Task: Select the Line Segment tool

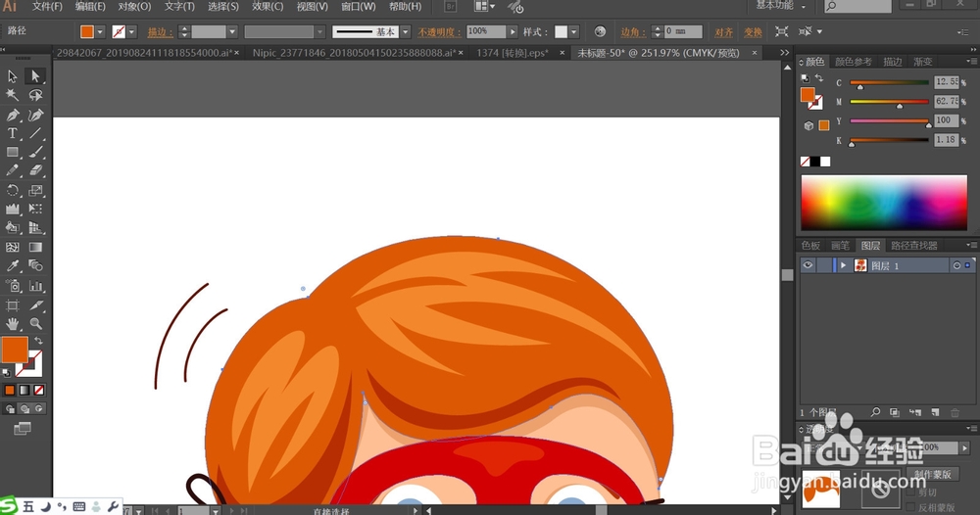Action: [35, 133]
